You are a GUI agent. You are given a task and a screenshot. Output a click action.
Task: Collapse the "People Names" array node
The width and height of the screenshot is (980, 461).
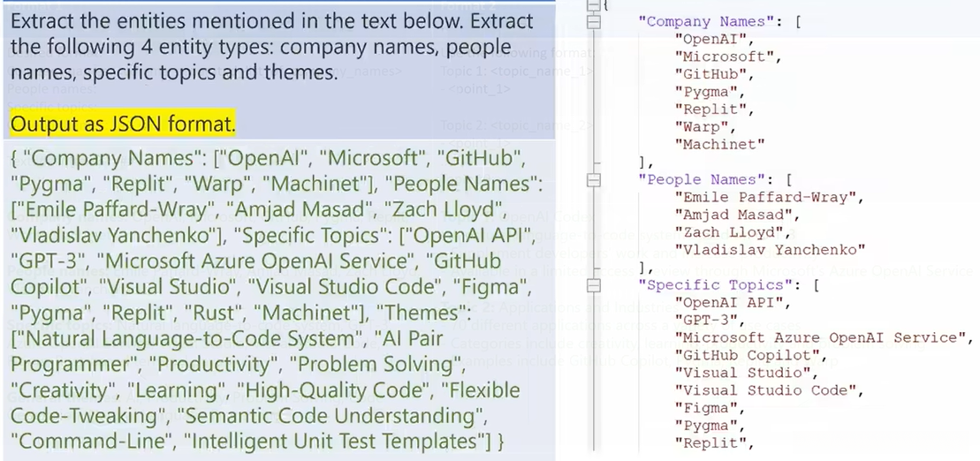594,179
